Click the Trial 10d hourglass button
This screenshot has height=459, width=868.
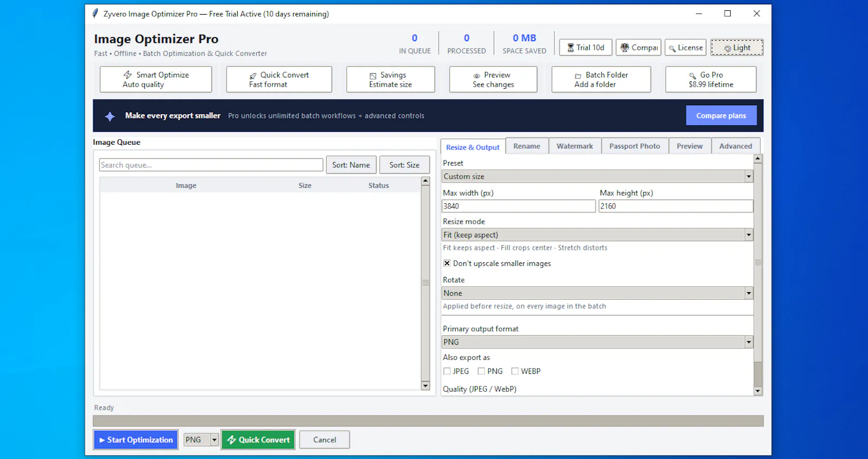[586, 48]
